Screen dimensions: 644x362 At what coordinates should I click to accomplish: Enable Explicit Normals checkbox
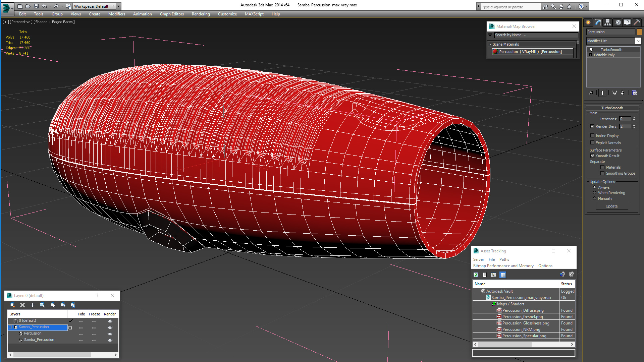tap(592, 142)
